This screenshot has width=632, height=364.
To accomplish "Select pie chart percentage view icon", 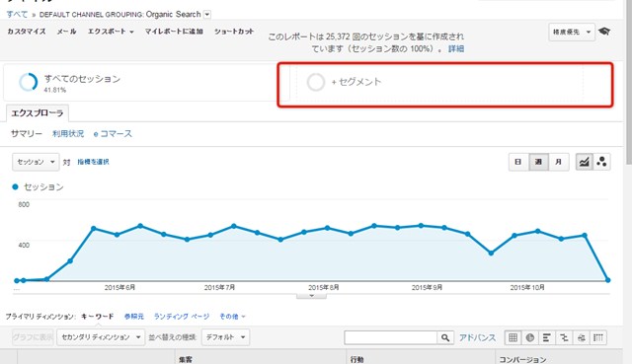I will coord(529,337).
